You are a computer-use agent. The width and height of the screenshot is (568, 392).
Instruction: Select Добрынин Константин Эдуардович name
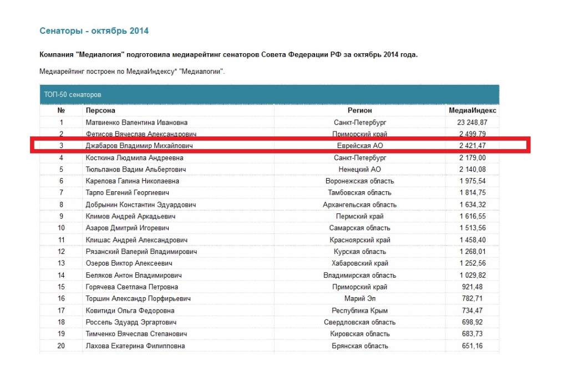pos(140,205)
